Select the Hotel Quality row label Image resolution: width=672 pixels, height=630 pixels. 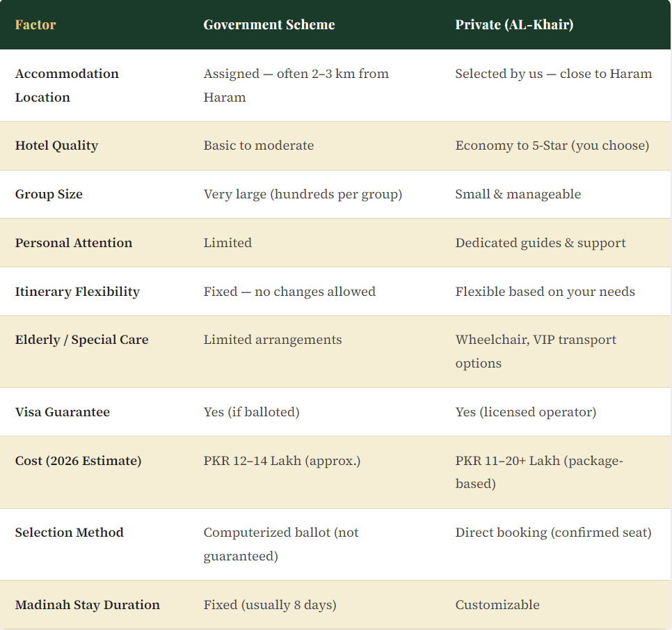(x=56, y=145)
